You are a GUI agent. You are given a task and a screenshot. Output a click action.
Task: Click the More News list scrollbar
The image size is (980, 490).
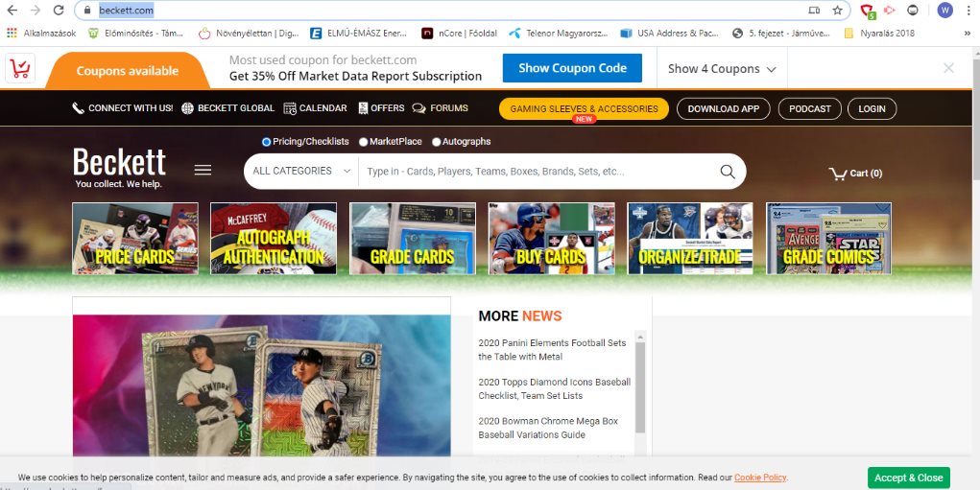pos(640,384)
